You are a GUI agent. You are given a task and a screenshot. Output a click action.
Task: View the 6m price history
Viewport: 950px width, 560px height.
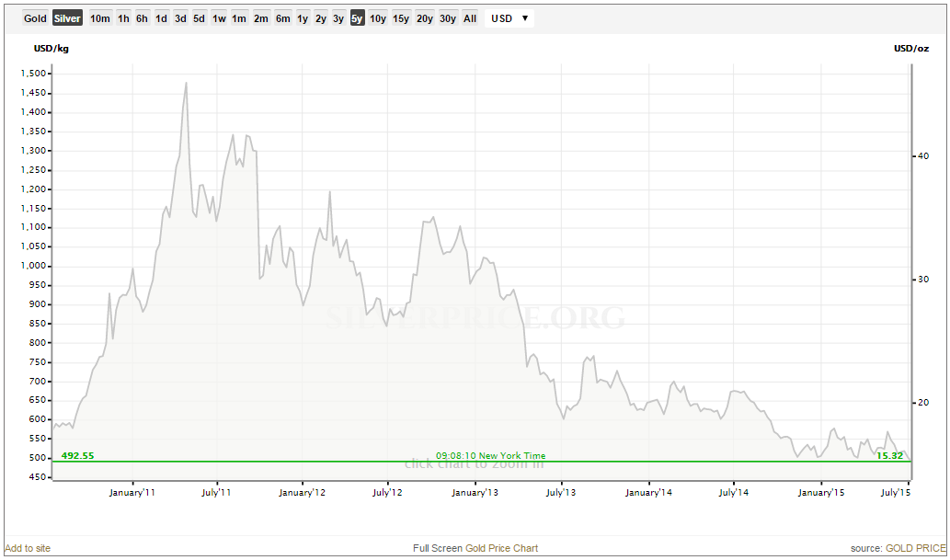pyautogui.click(x=283, y=18)
